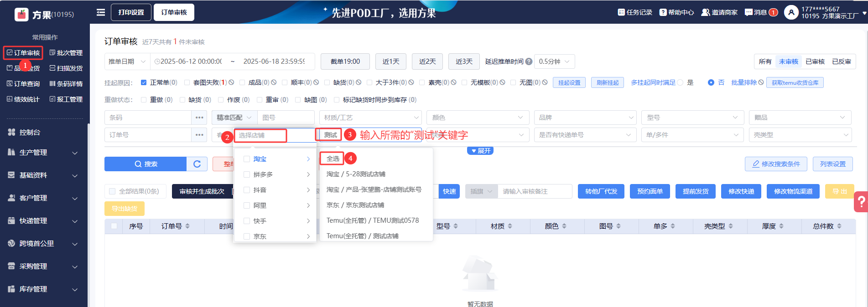Click the 选择店铺 search field
This screenshot has width=868, height=307.
[x=260, y=135]
